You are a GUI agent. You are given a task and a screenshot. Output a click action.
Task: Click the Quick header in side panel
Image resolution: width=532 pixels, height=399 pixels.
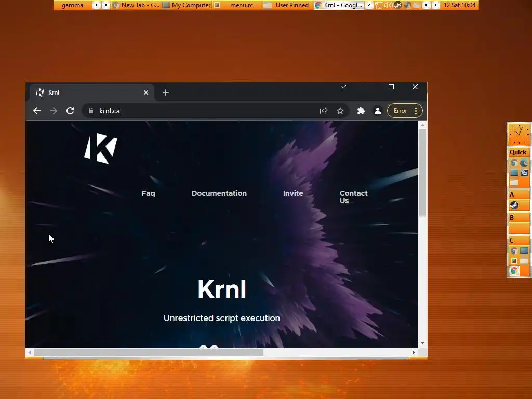coord(518,152)
